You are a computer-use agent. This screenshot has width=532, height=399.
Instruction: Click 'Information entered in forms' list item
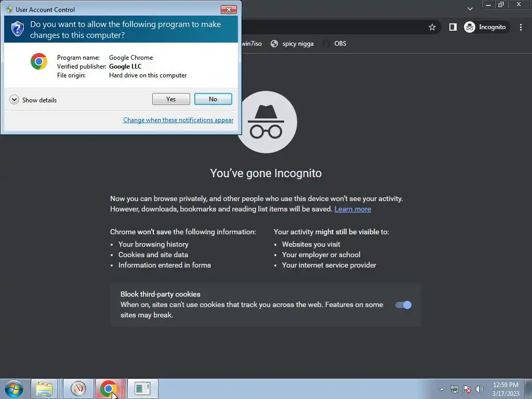pyautogui.click(x=165, y=265)
